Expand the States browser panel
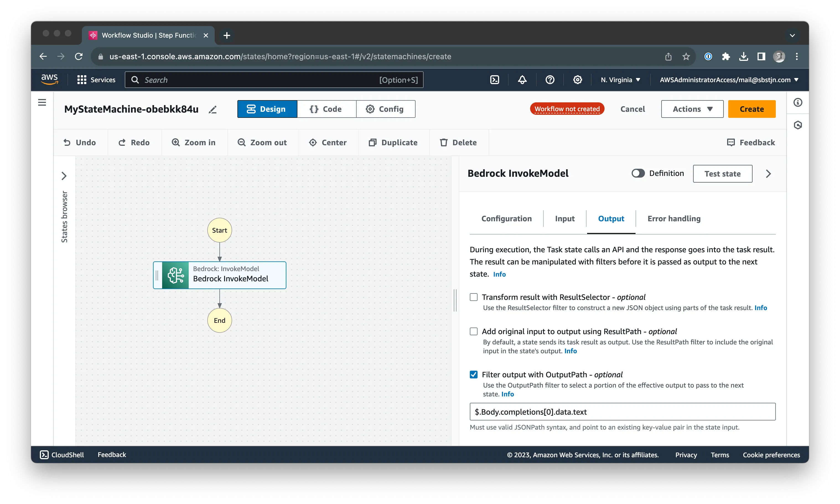This screenshot has height=504, width=840. pyautogui.click(x=64, y=176)
